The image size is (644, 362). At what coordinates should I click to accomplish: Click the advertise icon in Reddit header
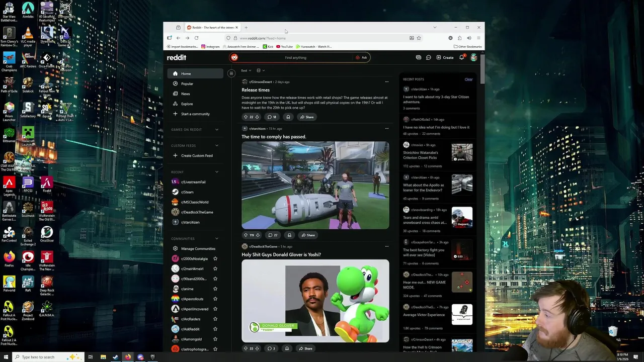point(419,57)
